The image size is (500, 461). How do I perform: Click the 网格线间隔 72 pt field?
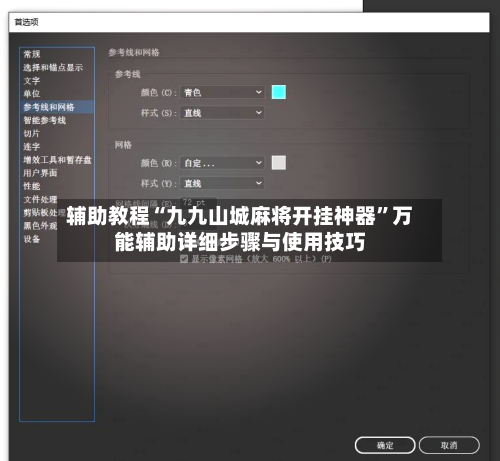pos(199,202)
